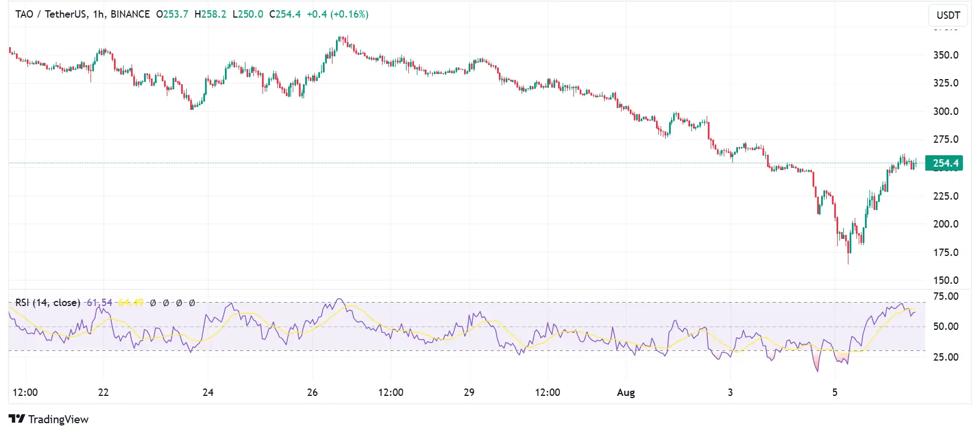
Task: Click the 350.0 price axis label
Action: coord(945,55)
